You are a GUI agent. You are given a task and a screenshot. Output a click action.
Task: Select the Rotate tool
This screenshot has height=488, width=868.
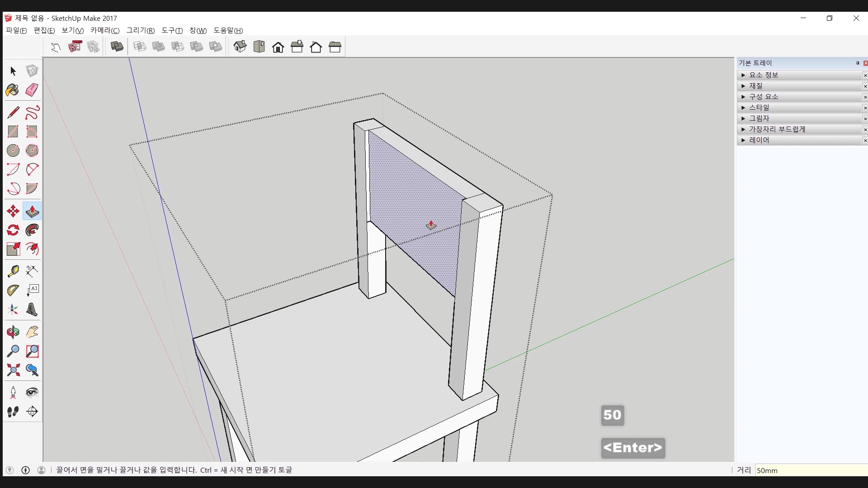coord(13,230)
